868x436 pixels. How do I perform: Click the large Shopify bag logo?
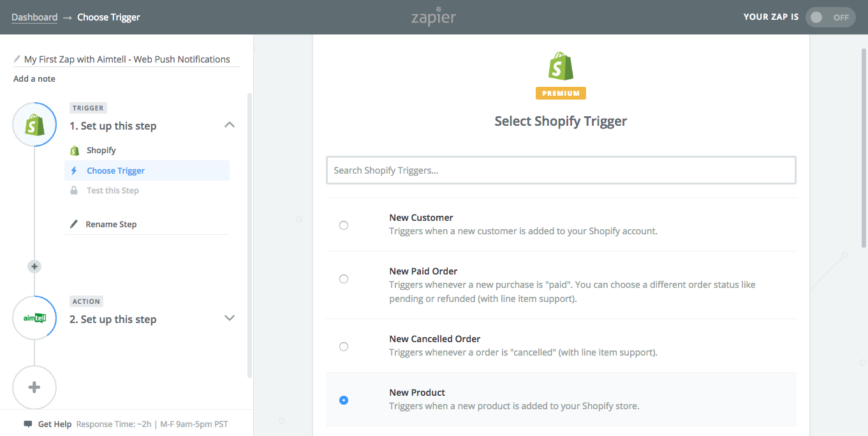pyautogui.click(x=561, y=66)
